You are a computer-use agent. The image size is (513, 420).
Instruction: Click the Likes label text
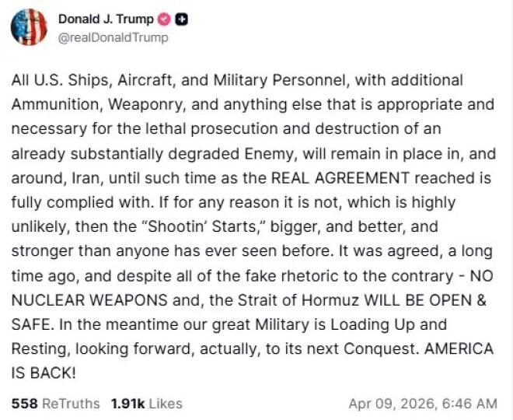point(165,403)
